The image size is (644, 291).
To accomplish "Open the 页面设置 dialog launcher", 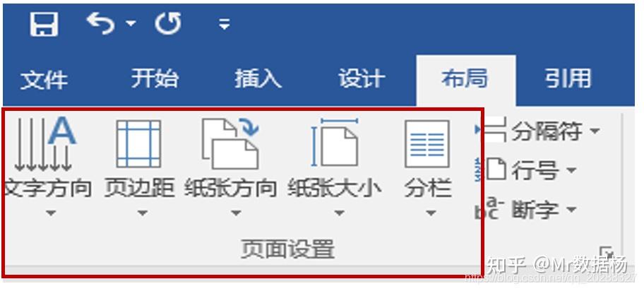I will coord(606,252).
